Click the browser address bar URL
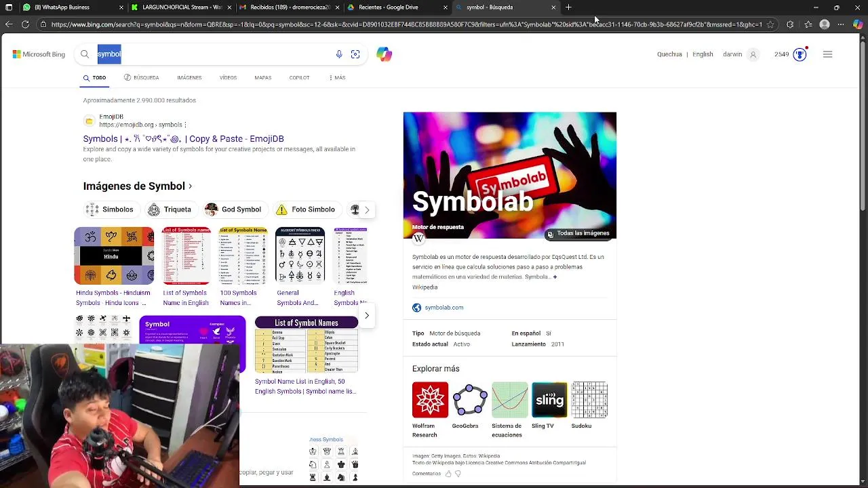868x488 pixels. (407, 24)
